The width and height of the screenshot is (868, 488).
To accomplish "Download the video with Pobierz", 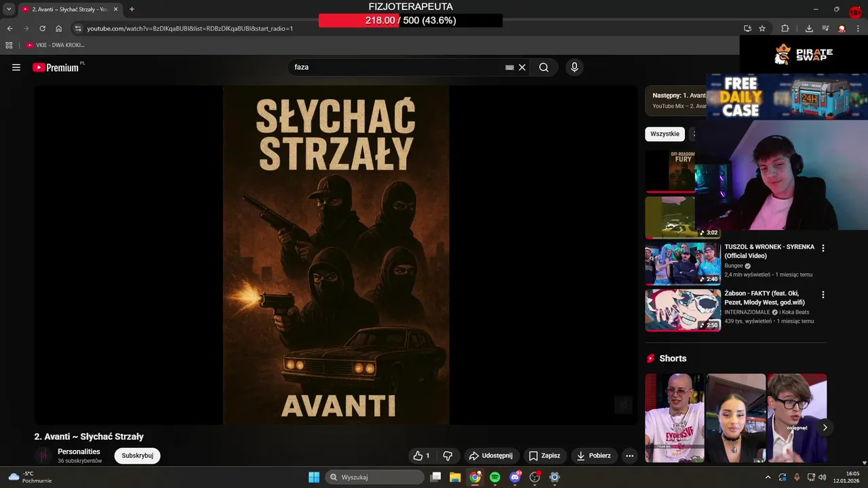I will [x=594, y=455].
